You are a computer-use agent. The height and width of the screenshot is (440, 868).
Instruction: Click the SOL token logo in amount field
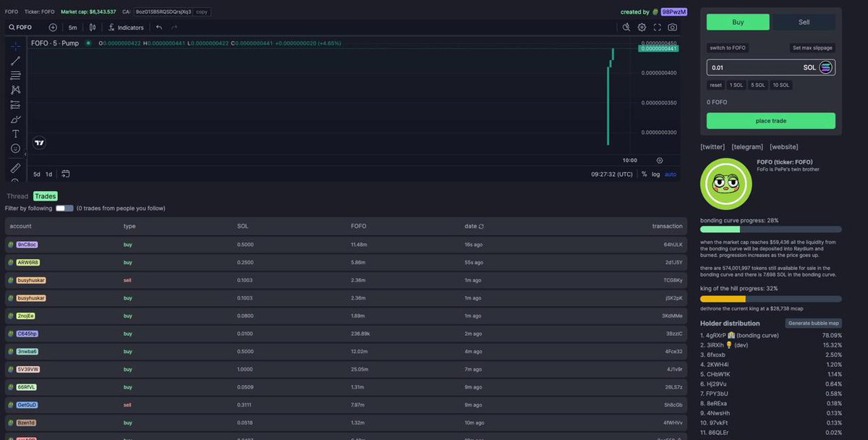pos(826,67)
